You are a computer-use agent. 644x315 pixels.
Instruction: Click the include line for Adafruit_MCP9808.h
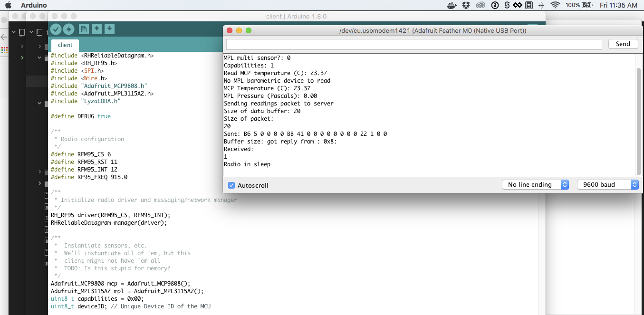tap(99, 86)
